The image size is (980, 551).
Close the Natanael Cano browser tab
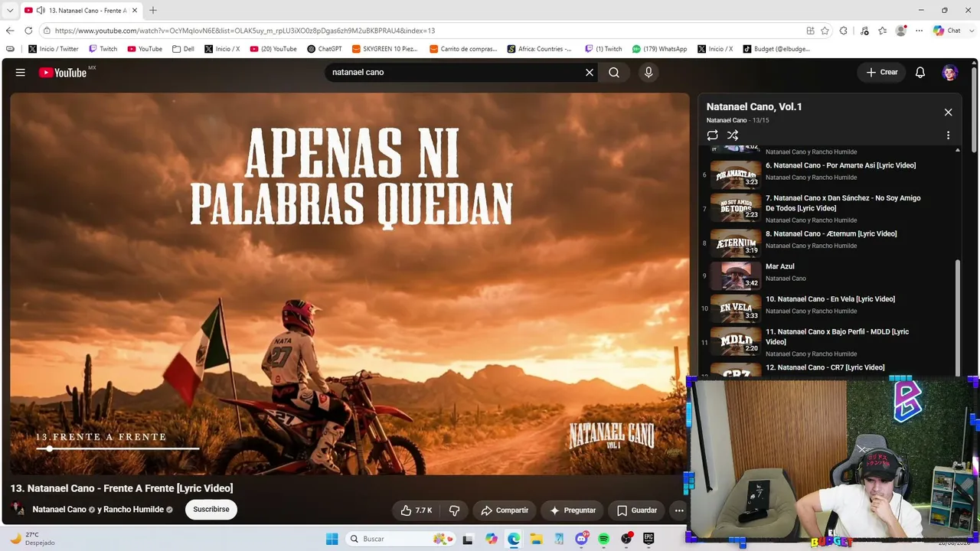click(135, 11)
